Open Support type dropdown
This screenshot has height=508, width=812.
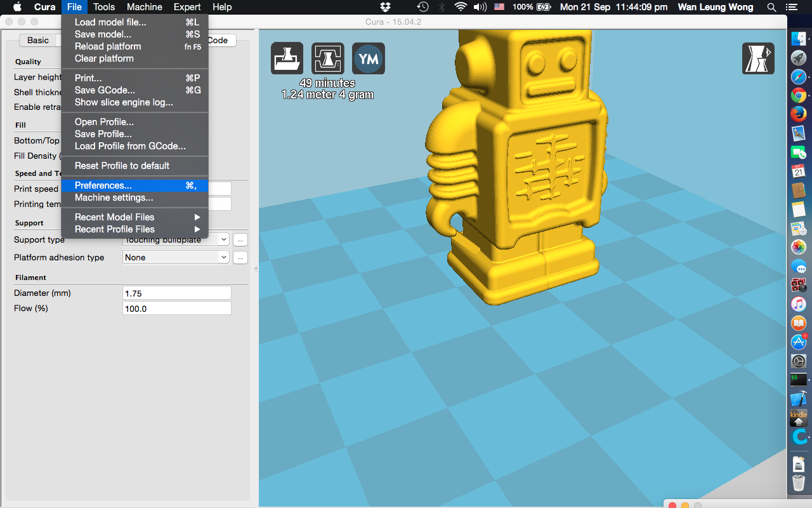click(x=176, y=239)
